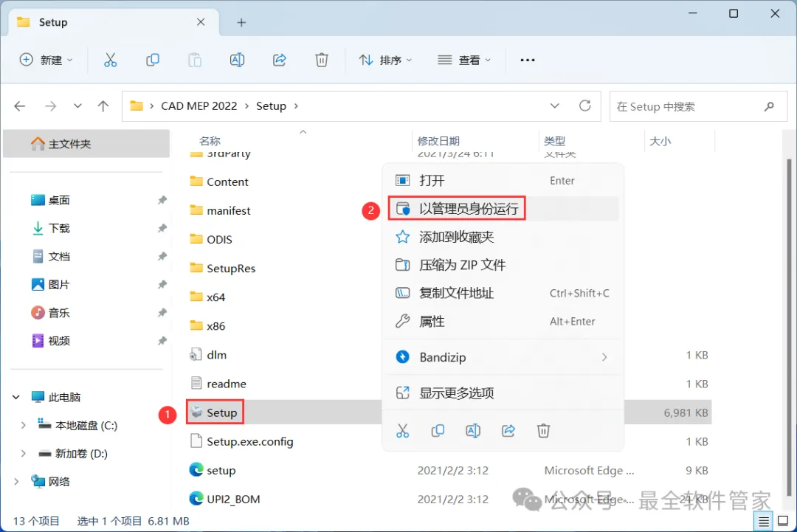Image resolution: width=797 pixels, height=532 pixels.
Task: Close the Setup tab
Action: (201, 22)
